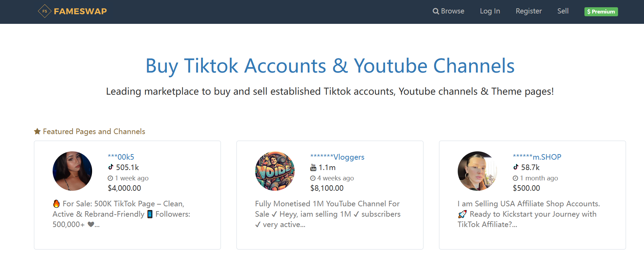
Task: Click the clock icon beside 1 week ago
Action: coord(110,178)
